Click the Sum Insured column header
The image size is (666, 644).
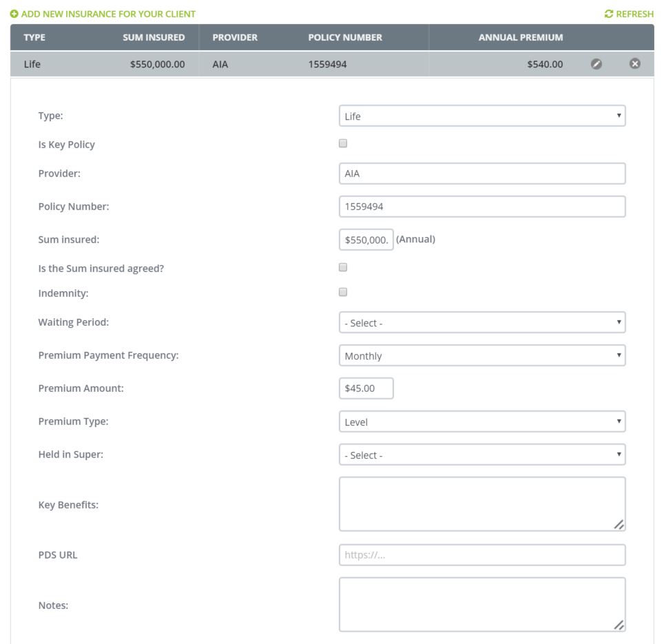pyautogui.click(x=154, y=37)
